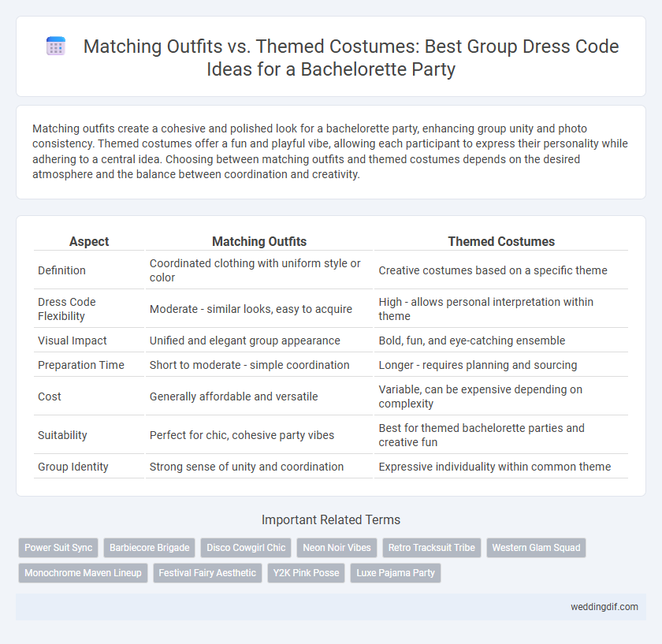Viewport: 662px width, 644px height.
Task: Open the Monochrome Maven Lineup tag
Action: 83,573
